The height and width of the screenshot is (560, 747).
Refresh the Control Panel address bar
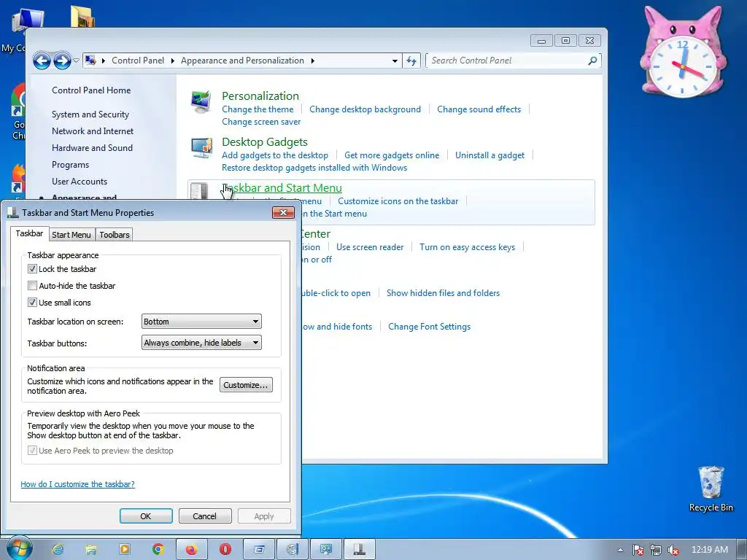click(411, 61)
